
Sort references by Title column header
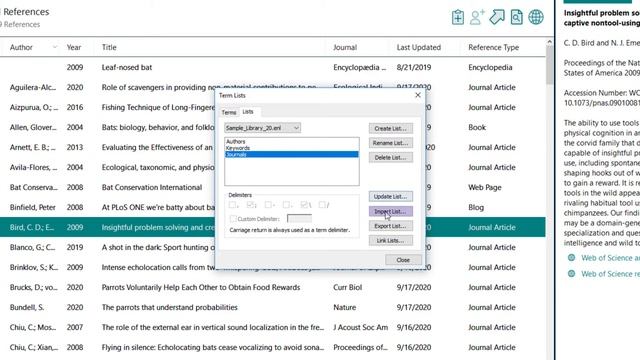click(109, 47)
